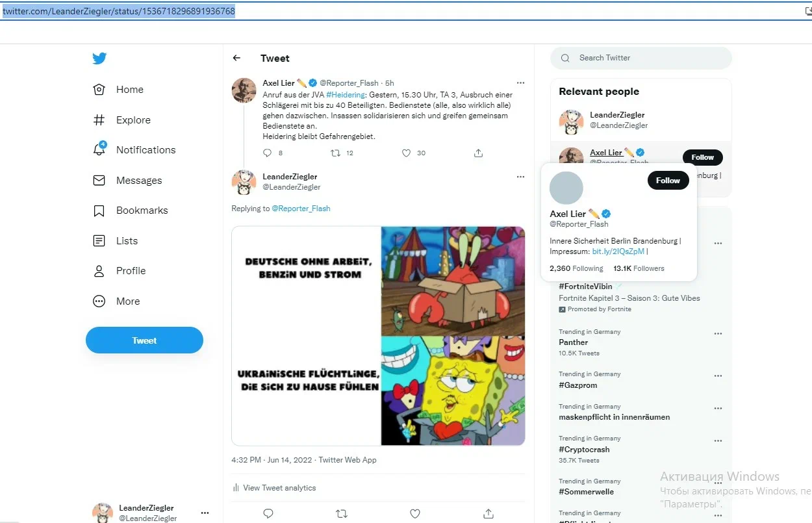The height and width of the screenshot is (523, 812).
Task: Click @Reporter_Flash in Replying to line
Action: pyautogui.click(x=301, y=209)
